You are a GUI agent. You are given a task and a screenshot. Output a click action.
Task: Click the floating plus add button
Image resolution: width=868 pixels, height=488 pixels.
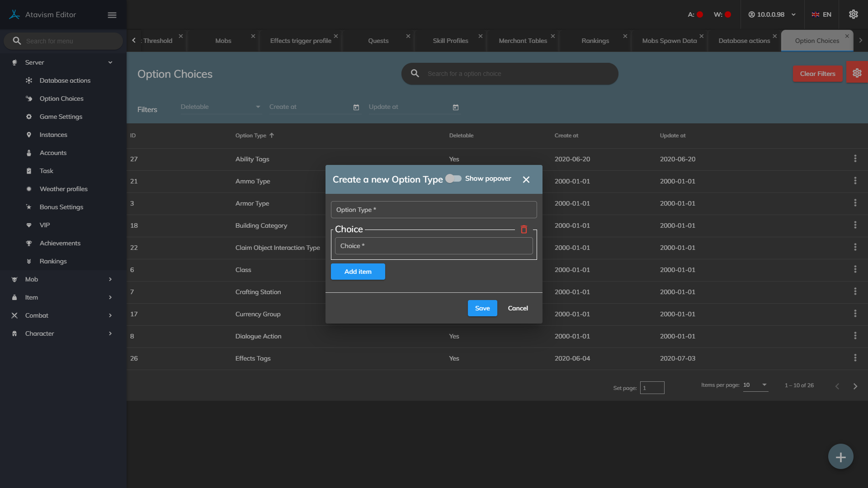[840, 457]
